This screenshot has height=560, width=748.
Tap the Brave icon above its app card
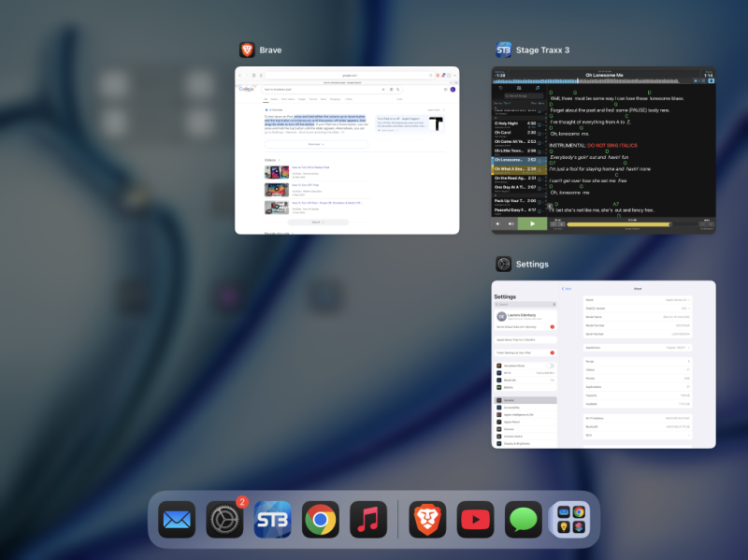click(x=247, y=50)
